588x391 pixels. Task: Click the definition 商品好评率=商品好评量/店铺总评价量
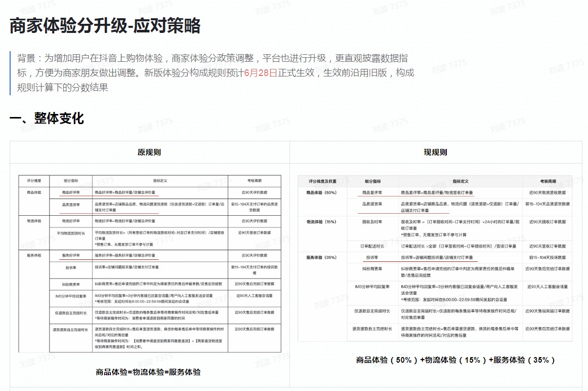coord(125,192)
